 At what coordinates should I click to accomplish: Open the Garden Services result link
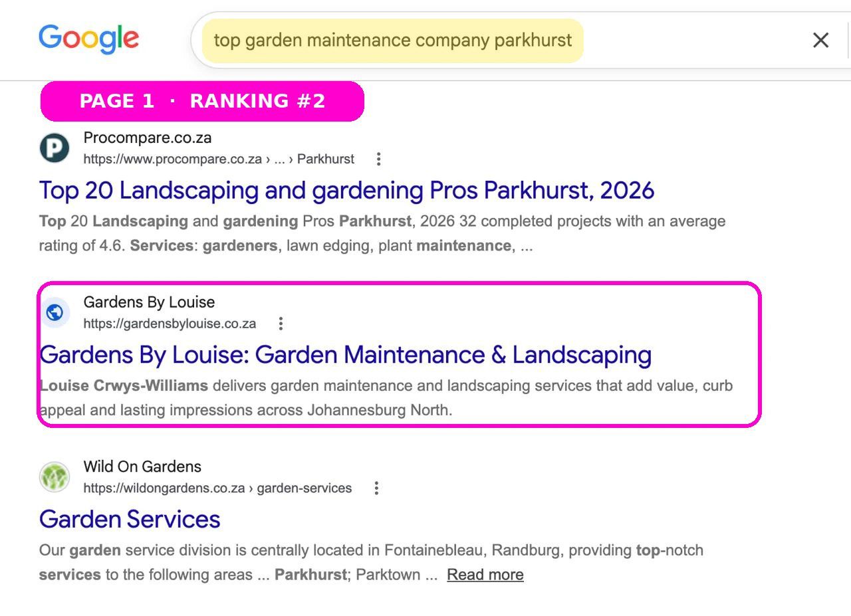130,519
